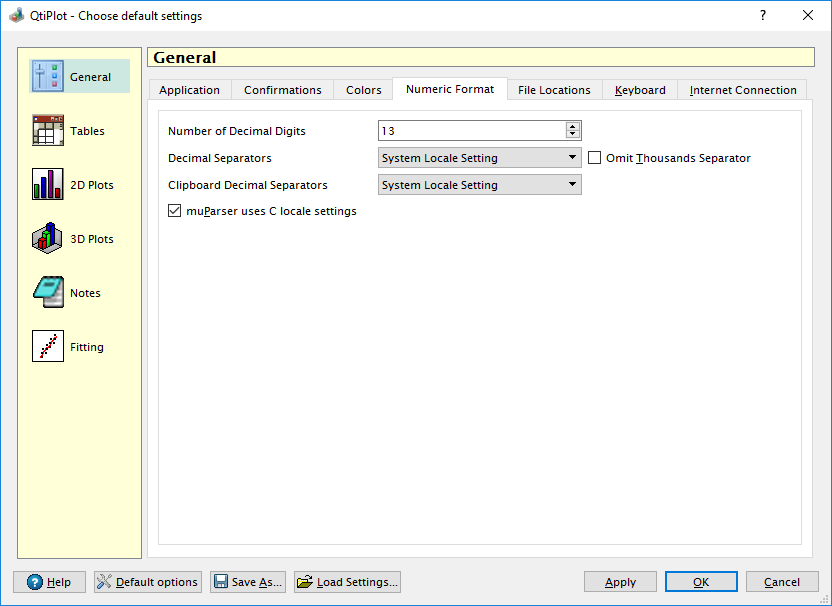Open the Fitting settings icon

click(48, 347)
